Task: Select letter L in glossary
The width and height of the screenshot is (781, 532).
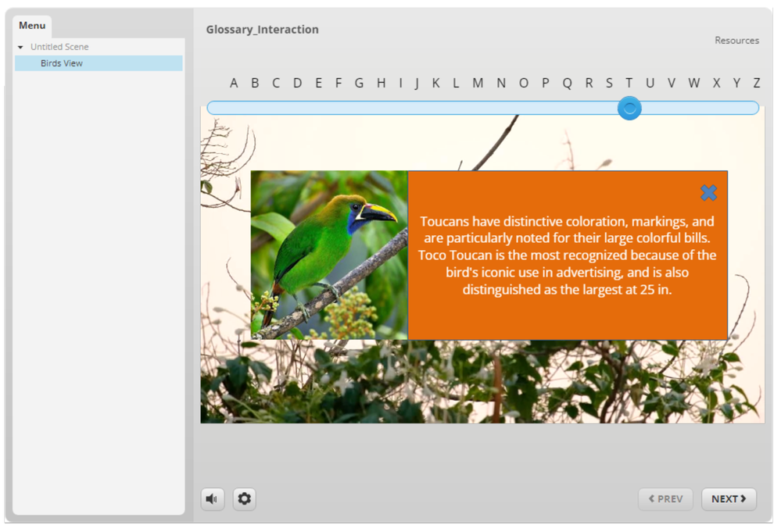Action: 456,83
